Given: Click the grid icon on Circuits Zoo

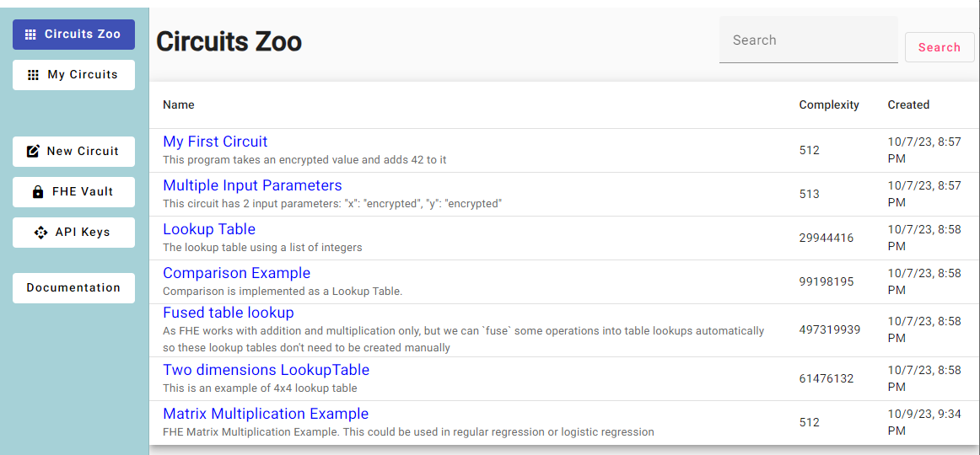Looking at the screenshot, I should (x=30, y=35).
